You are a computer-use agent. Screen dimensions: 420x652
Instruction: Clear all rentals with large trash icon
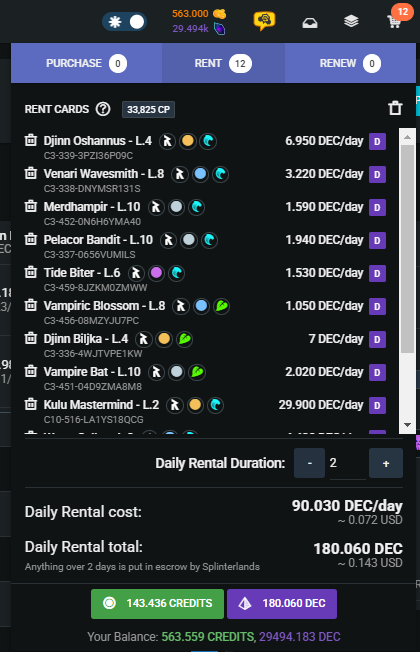coord(395,108)
